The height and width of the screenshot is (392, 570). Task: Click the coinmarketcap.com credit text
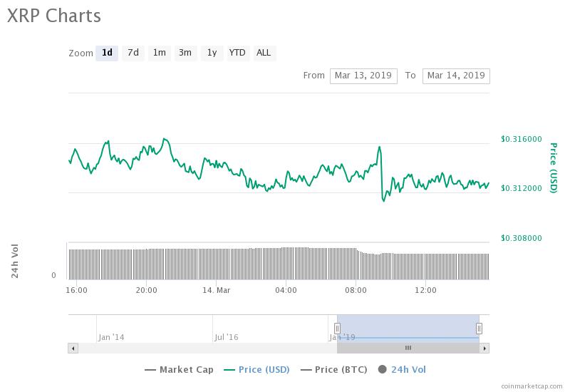pos(532,386)
